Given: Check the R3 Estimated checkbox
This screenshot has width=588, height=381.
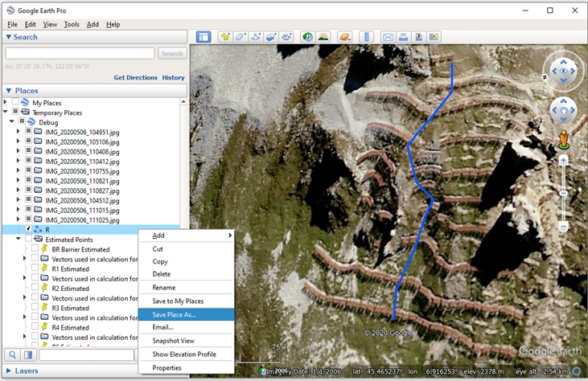Looking at the screenshot, I should point(35,306).
